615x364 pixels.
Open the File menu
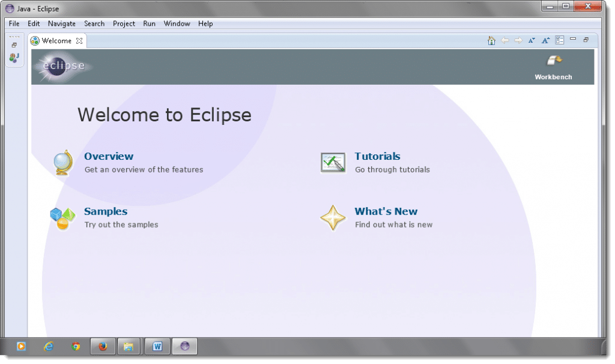point(14,23)
